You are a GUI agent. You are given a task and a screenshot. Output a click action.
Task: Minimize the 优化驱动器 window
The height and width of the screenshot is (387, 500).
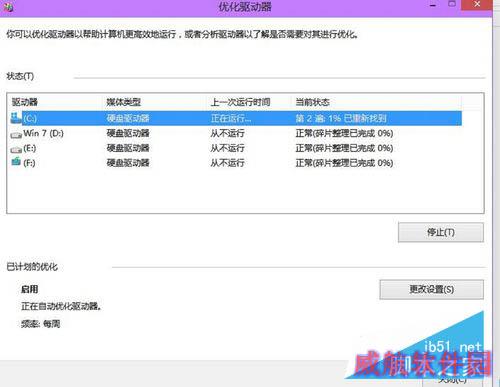(x=433, y=5)
